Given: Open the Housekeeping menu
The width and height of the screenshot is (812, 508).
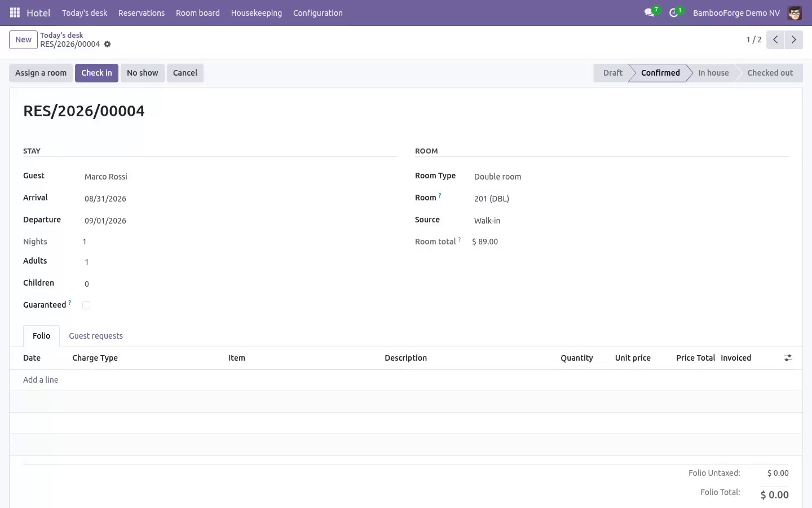Looking at the screenshot, I should pos(257,13).
